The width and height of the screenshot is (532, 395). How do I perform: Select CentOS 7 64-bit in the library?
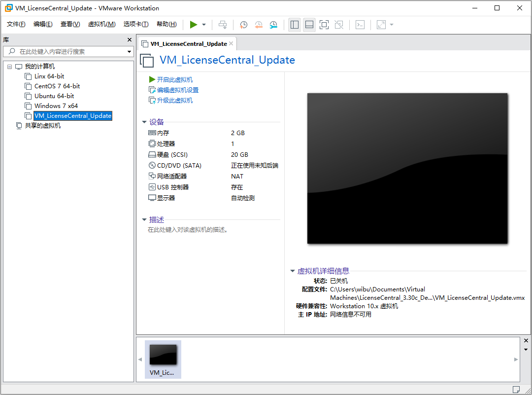57,86
